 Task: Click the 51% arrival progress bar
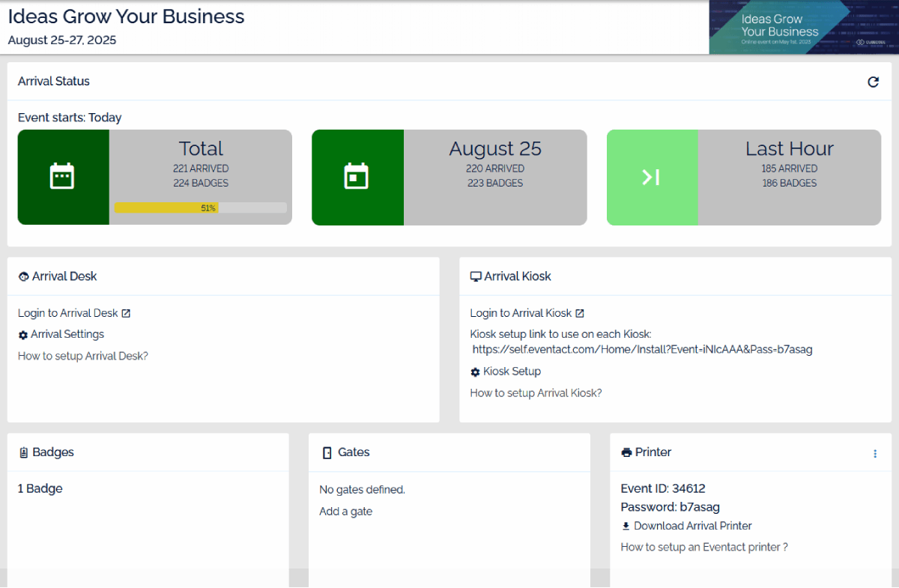coord(200,208)
